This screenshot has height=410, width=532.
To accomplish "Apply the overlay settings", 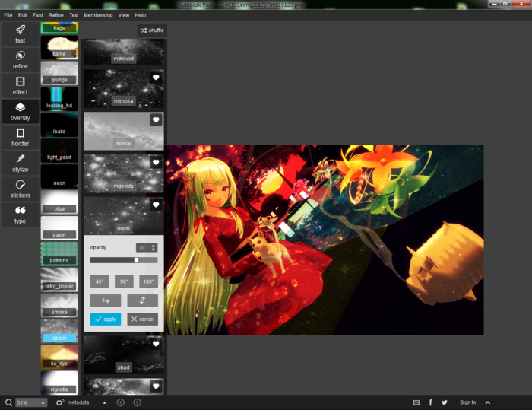I will (106, 319).
